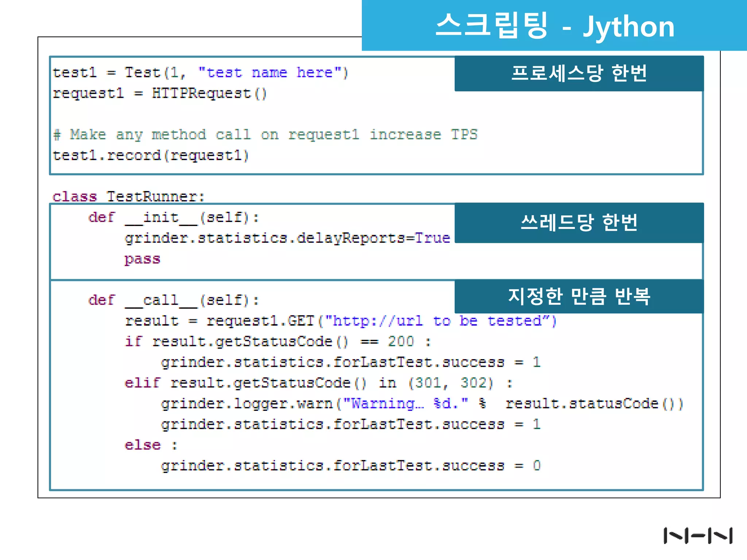The height and width of the screenshot is (560, 747).
Task: Click the 'grinder.logger.warn' line
Action: (422, 404)
